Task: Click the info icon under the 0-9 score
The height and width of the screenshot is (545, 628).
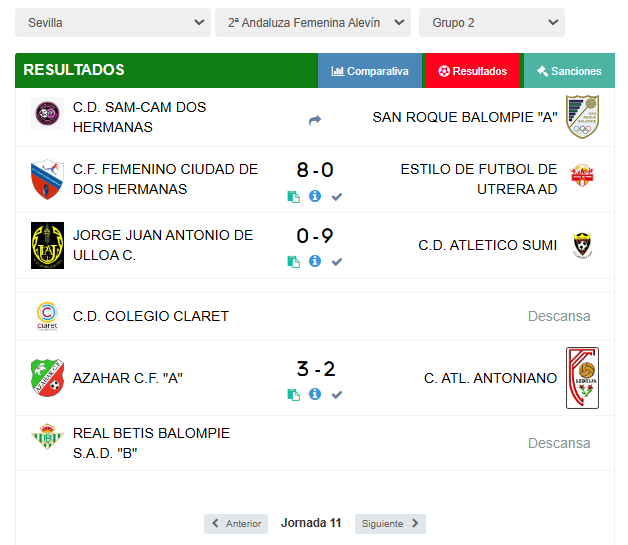Action: tap(315, 261)
